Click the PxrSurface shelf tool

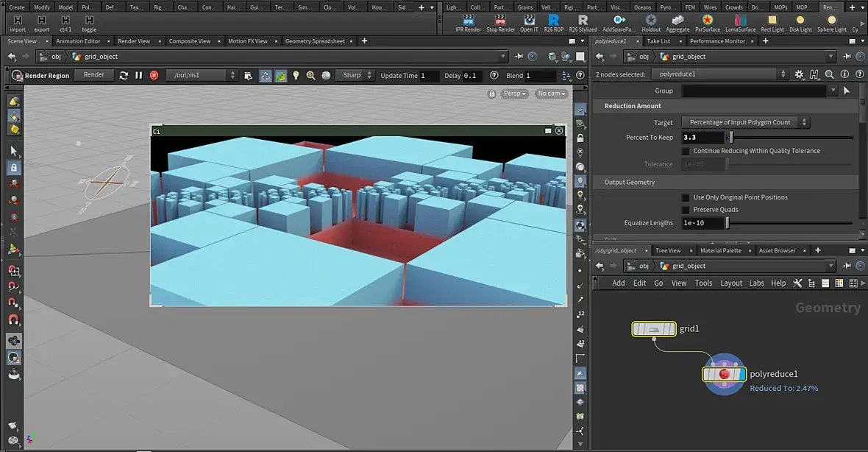[707, 23]
